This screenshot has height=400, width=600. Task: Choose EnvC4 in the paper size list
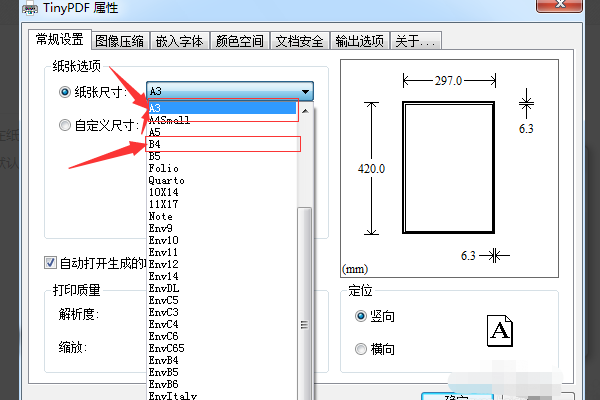[x=222, y=324]
